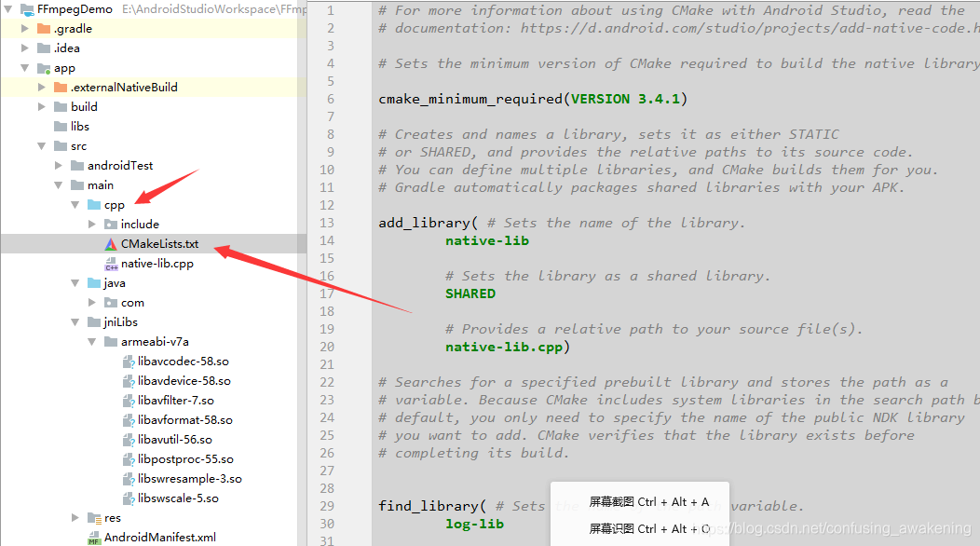This screenshot has height=546, width=980.
Task: Click the jniLibs folder icon
Action: click(x=94, y=322)
